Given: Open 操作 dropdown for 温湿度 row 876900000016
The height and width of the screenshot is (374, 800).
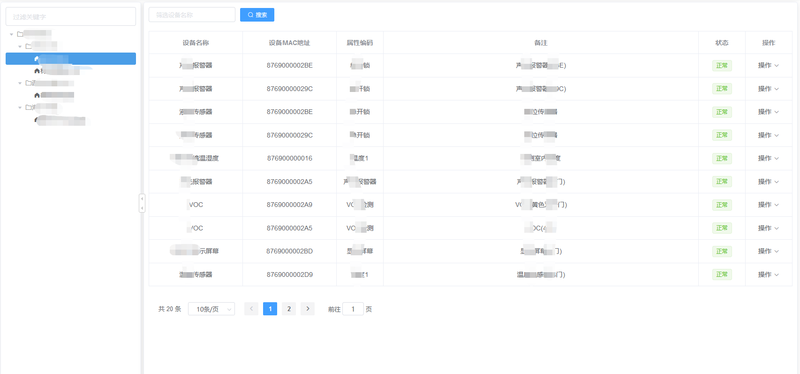Looking at the screenshot, I should tap(768, 158).
